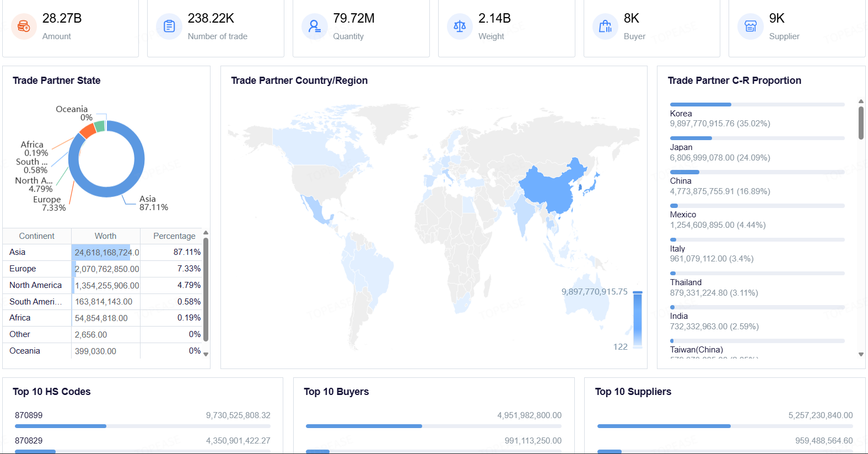
Task: Select the Thailand proportion entry
Action: tap(757, 284)
